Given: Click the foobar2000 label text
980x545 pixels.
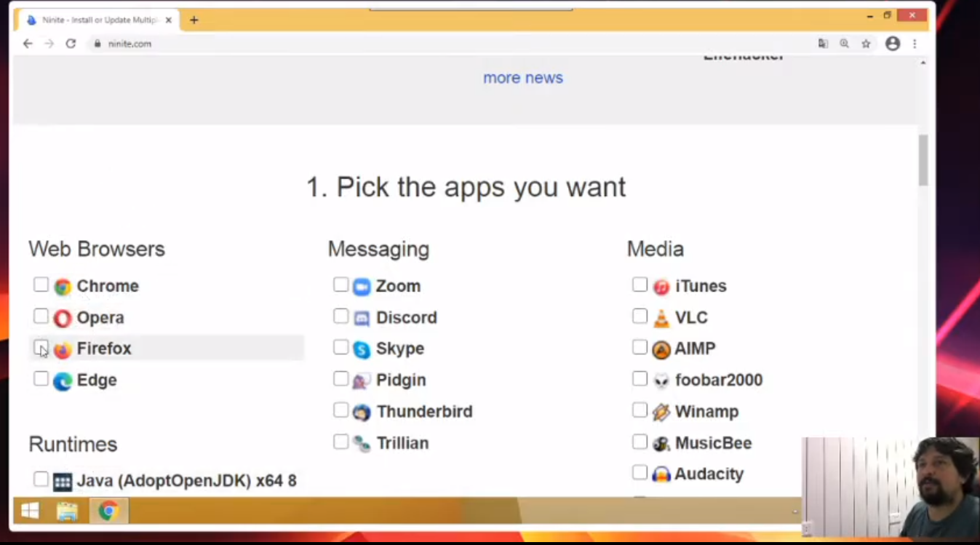Looking at the screenshot, I should [x=719, y=381].
